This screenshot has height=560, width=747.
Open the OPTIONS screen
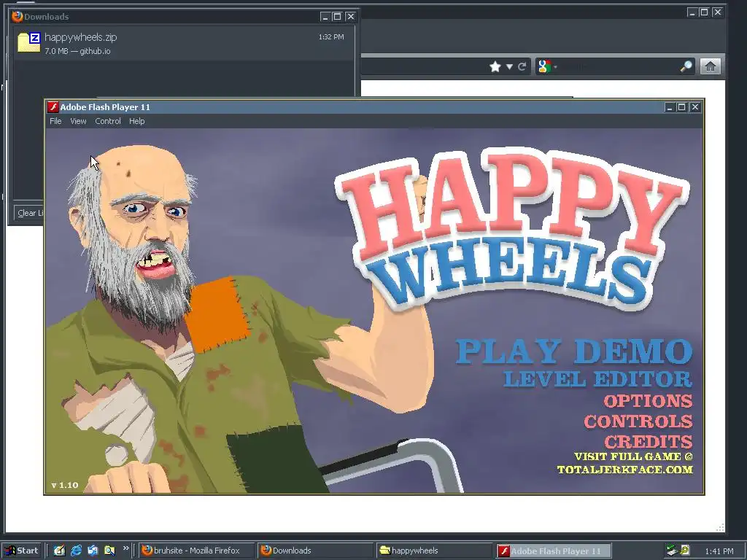(x=648, y=401)
